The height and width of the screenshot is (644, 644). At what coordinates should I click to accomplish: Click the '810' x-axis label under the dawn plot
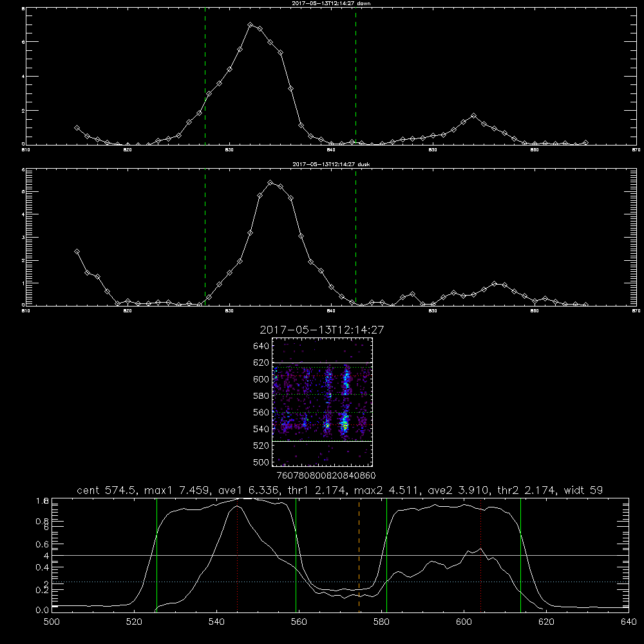pos(26,150)
